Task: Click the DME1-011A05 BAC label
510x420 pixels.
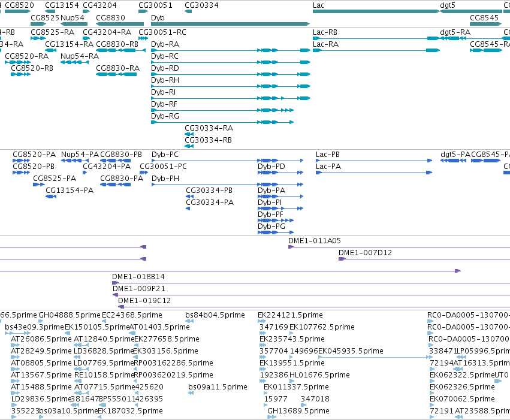Action: [x=315, y=241]
